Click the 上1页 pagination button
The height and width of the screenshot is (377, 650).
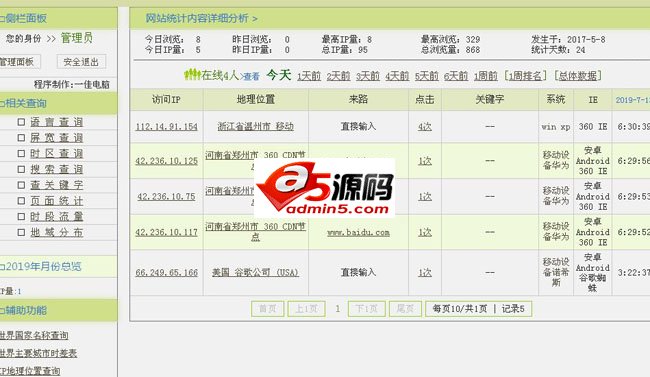point(306,309)
